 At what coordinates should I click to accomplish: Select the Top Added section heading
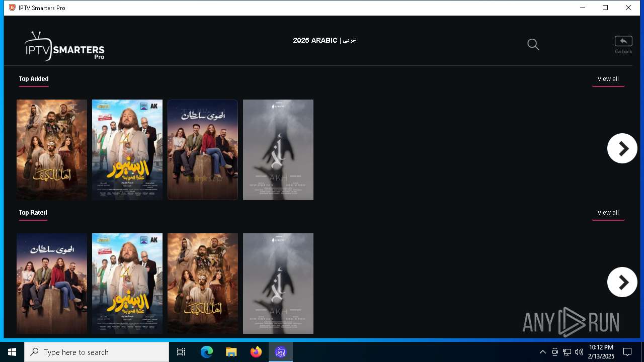point(34,79)
